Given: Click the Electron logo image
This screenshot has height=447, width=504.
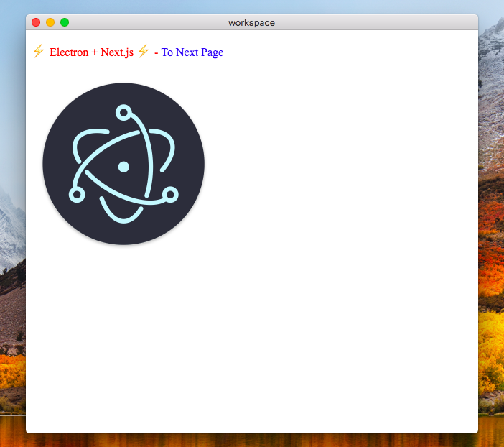Looking at the screenshot, I should tap(123, 164).
